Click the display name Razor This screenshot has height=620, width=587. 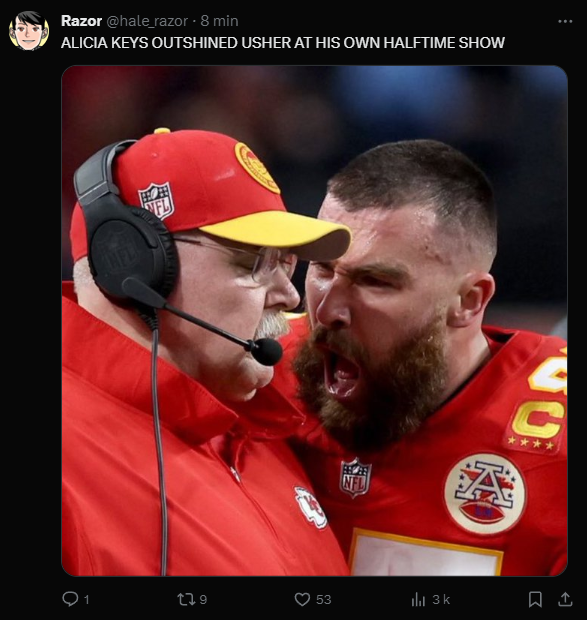click(x=81, y=21)
